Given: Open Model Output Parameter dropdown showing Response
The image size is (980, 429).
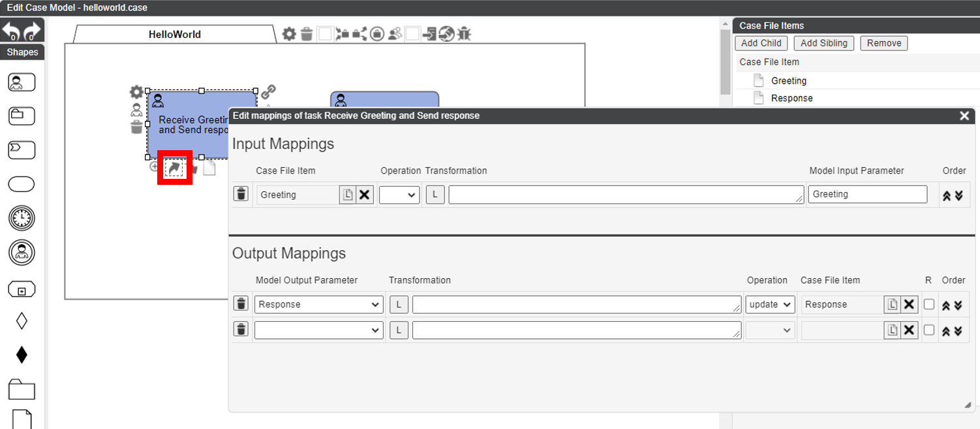Looking at the screenshot, I should (319, 304).
